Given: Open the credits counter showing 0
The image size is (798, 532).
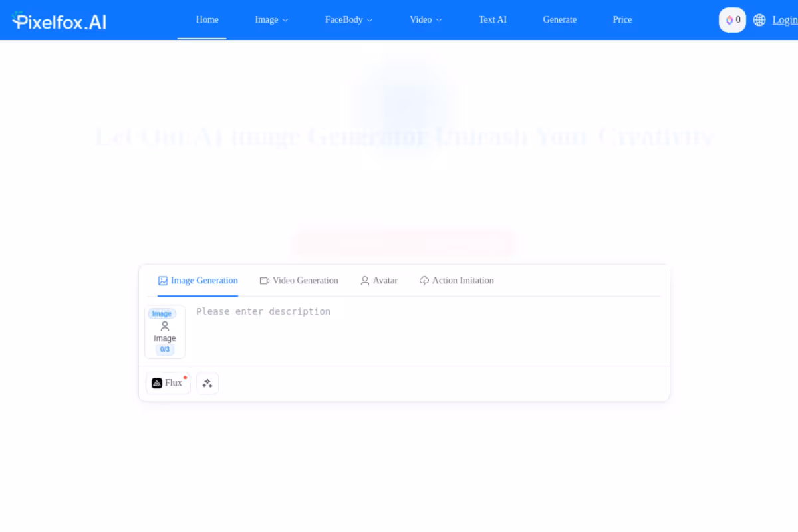Looking at the screenshot, I should pyautogui.click(x=733, y=20).
